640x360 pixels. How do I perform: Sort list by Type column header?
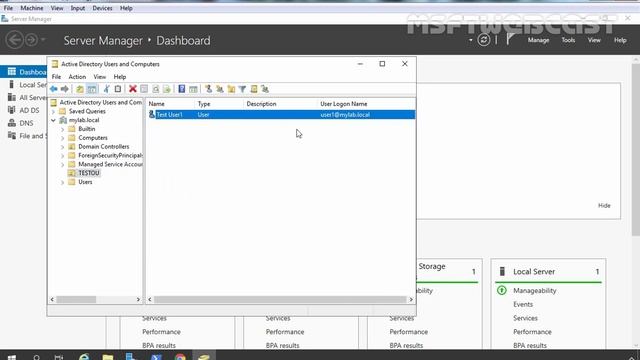(x=204, y=104)
